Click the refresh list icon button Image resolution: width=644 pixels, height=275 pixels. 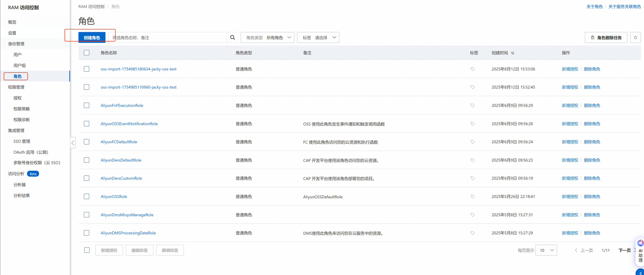point(635,38)
